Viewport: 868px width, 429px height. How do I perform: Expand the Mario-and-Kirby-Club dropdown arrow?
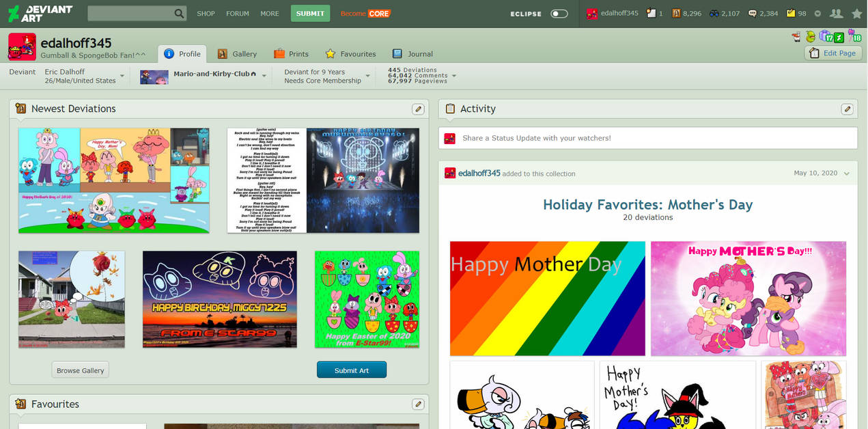[x=264, y=77]
